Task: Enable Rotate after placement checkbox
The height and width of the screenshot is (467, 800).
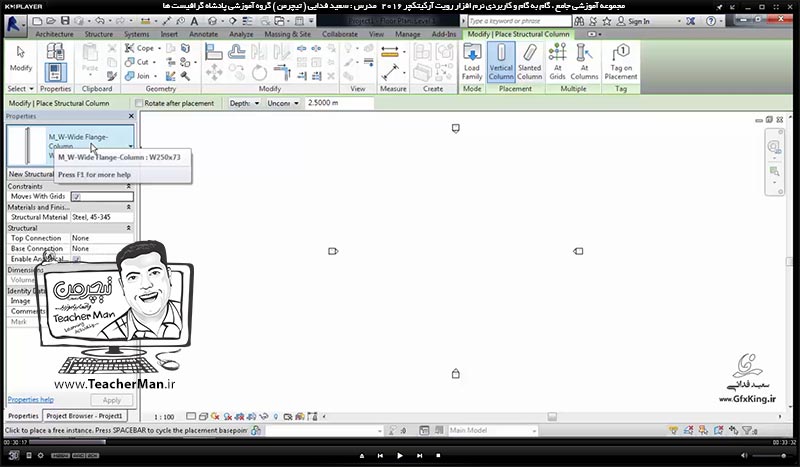Action: (138, 103)
